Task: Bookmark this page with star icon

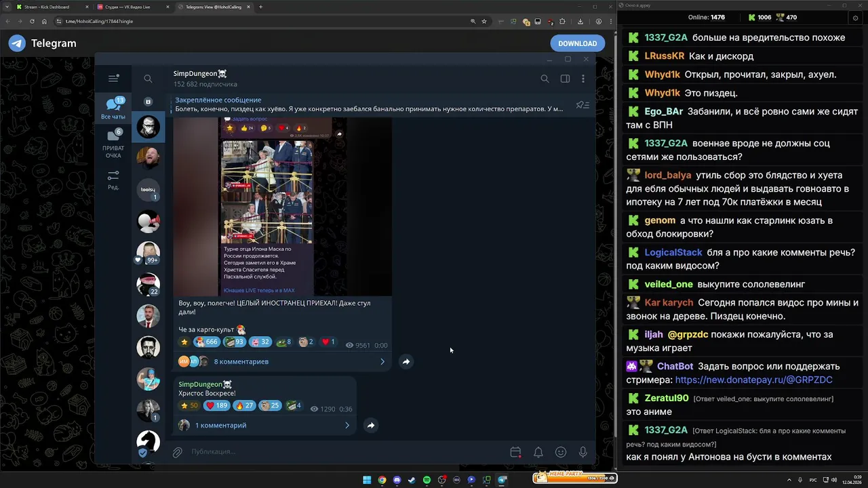Action: [484, 21]
